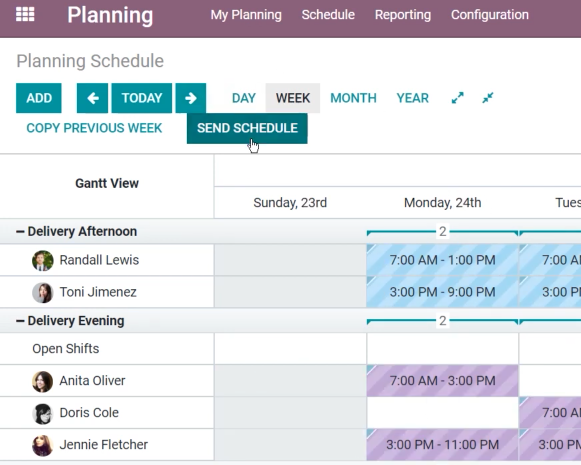Click the Send Schedule button
The width and height of the screenshot is (581, 465).
coord(247,128)
